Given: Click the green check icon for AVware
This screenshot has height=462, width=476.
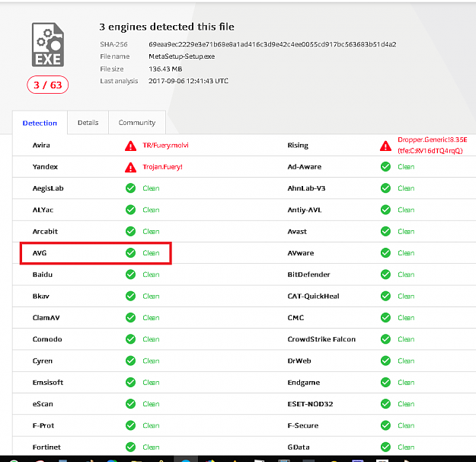Looking at the screenshot, I should coord(385,253).
